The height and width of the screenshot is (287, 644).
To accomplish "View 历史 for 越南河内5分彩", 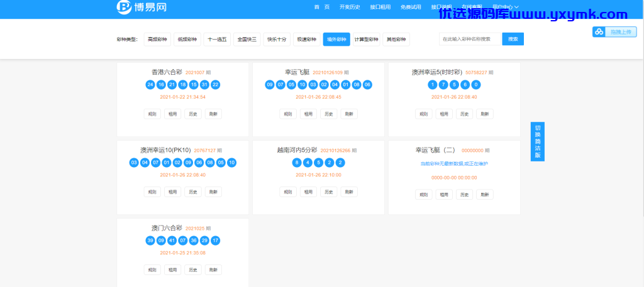I will coord(328,192).
